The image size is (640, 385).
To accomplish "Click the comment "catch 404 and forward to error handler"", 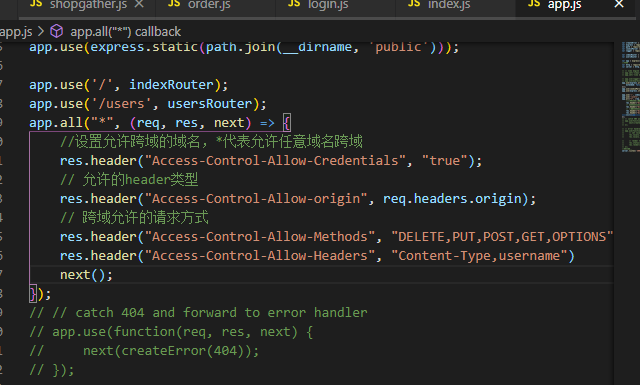I will point(221,313).
